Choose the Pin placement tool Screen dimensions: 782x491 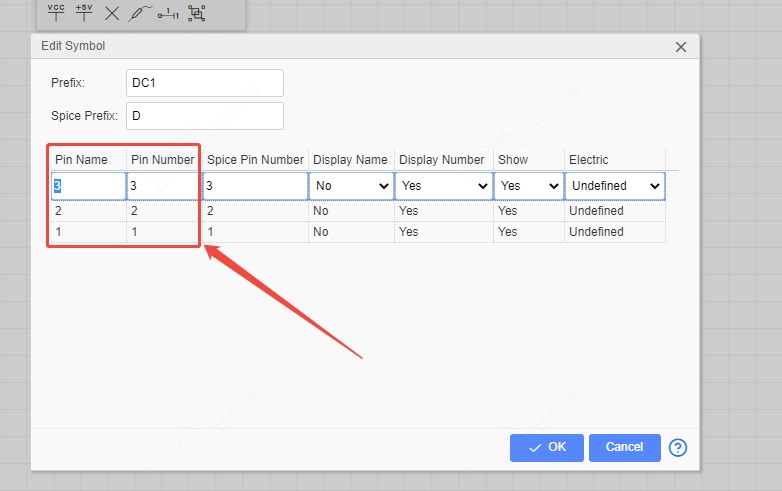[169, 14]
